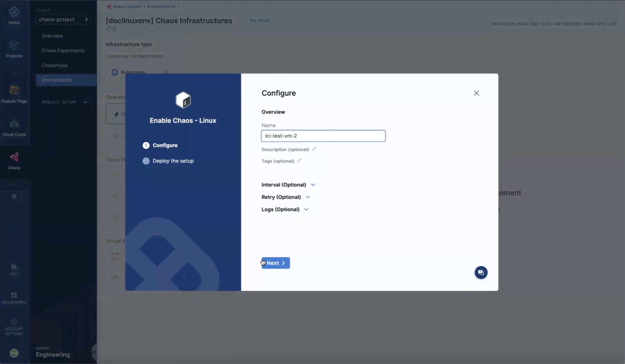Image resolution: width=625 pixels, height=364 pixels.
Task: Select the Kubernetes infrastructure type
Action: (133, 72)
